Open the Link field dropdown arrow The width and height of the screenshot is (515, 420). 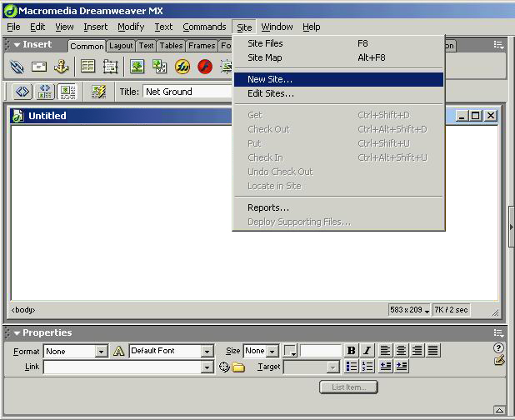coord(207,367)
